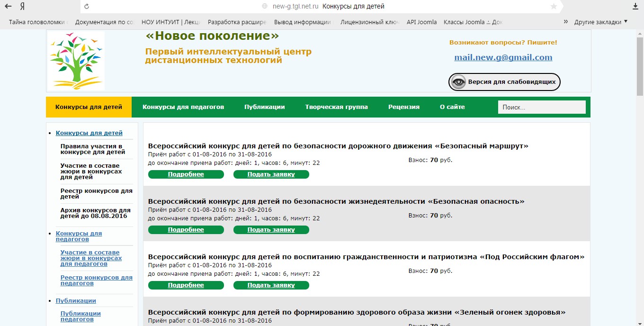Click 'Подать заявку' for «Безопасный маршрут»
The height and width of the screenshot is (326, 644).
pyautogui.click(x=271, y=174)
